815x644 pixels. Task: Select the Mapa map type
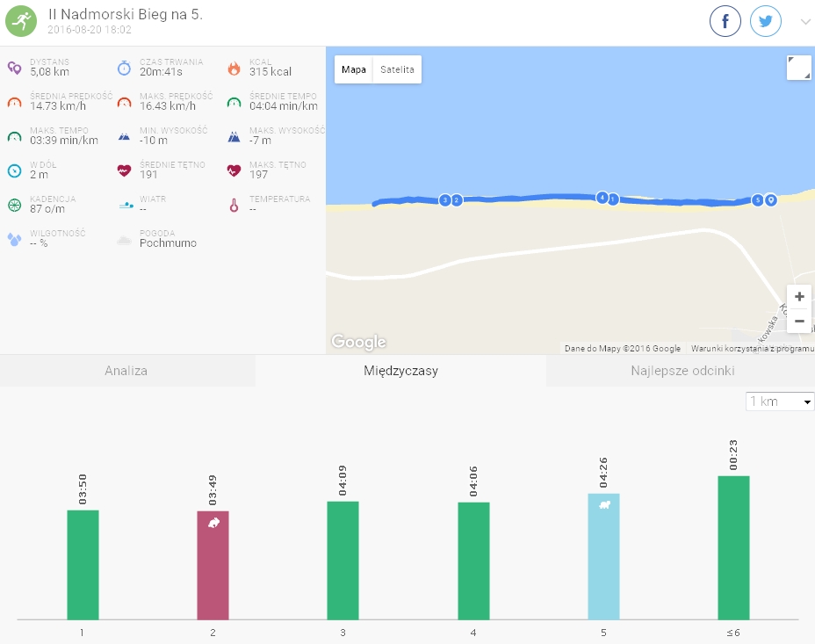click(353, 69)
